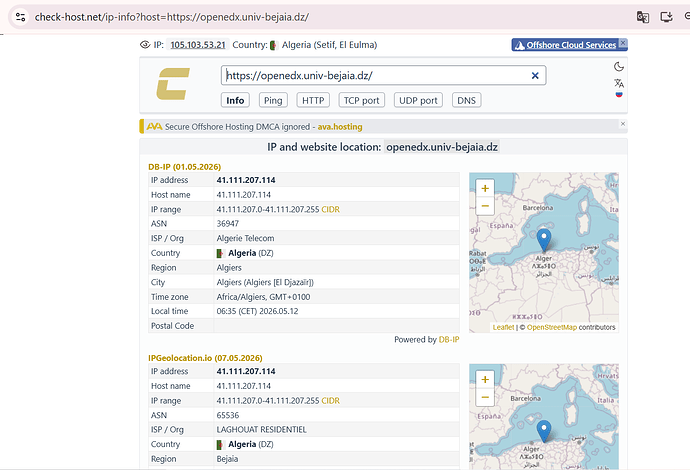Click the Algeria flag next to Country at top

pos(274,45)
